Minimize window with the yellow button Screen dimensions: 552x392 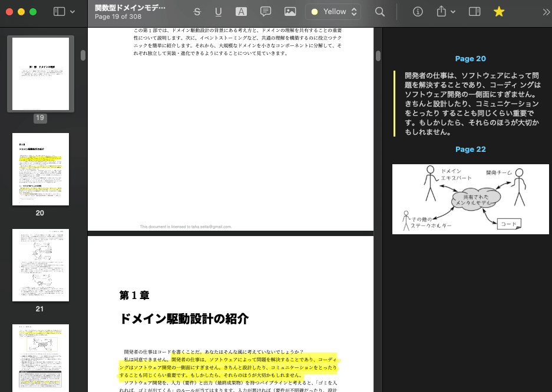click(21, 12)
